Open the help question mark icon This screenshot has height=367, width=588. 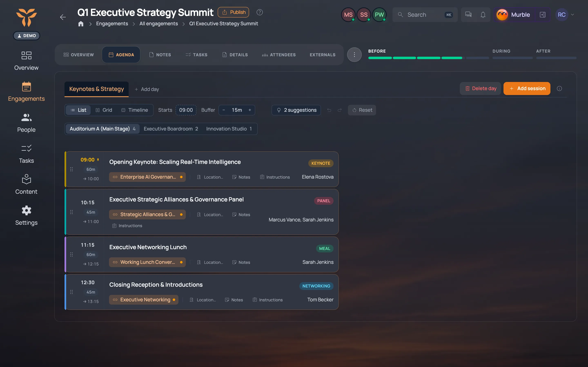click(259, 12)
